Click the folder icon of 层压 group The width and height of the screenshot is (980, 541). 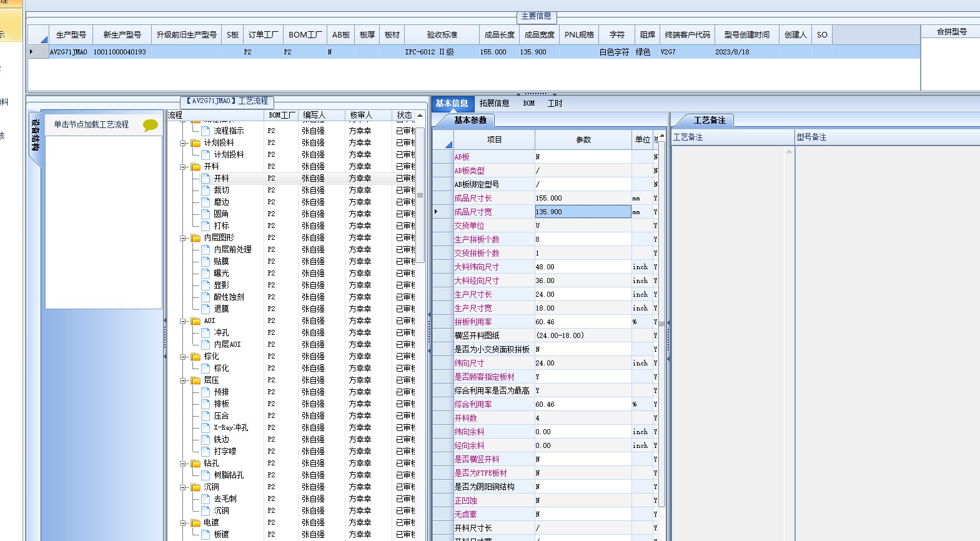[196, 380]
